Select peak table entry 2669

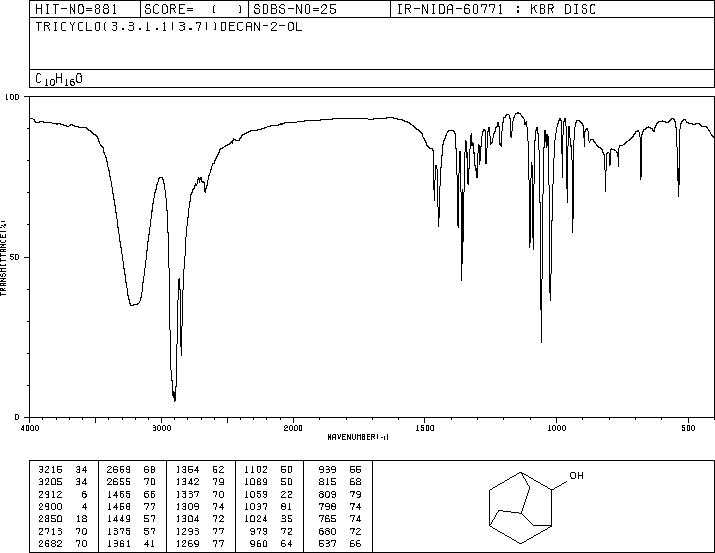point(119,470)
